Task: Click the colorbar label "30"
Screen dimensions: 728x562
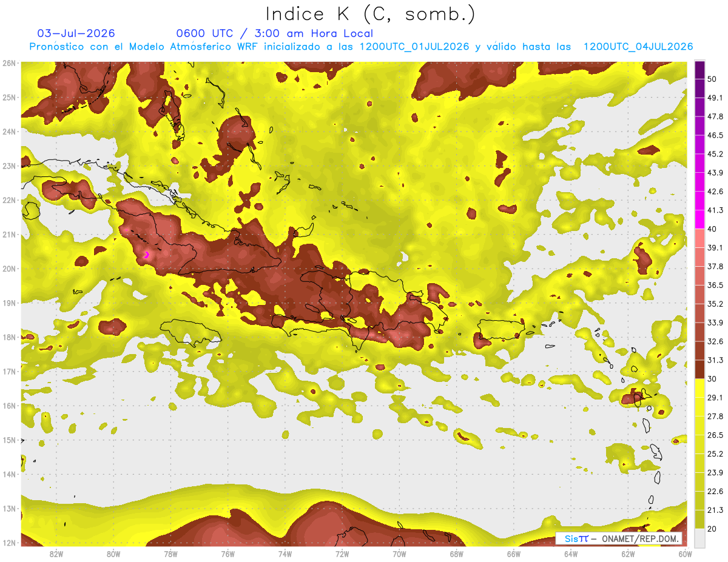Action: (712, 378)
